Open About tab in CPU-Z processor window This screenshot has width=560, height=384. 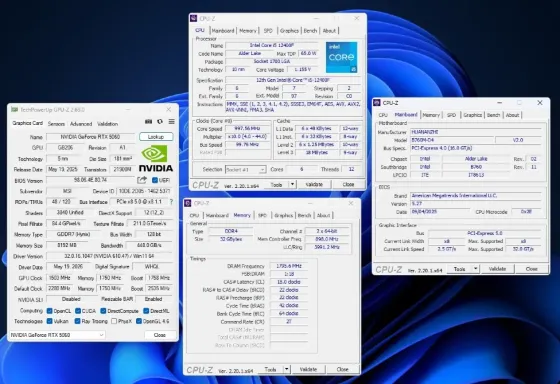[329, 31]
